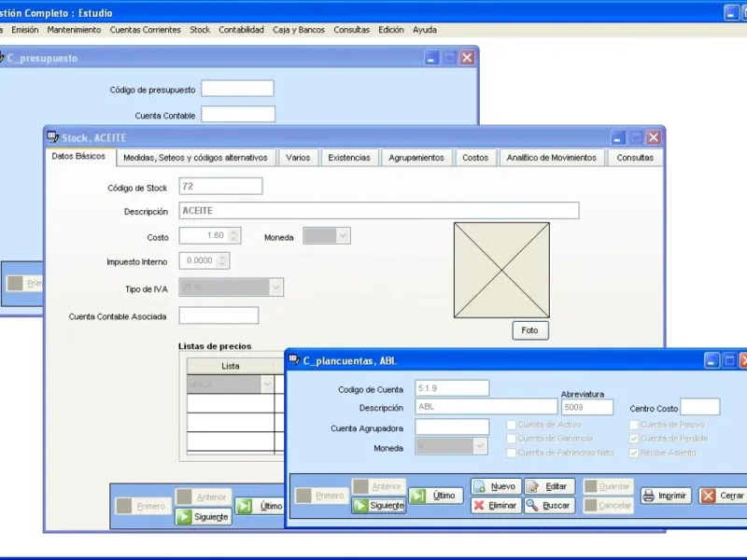This screenshot has width=747, height=560.
Task: Click the Buscar magnifier icon
Action: tap(532, 505)
